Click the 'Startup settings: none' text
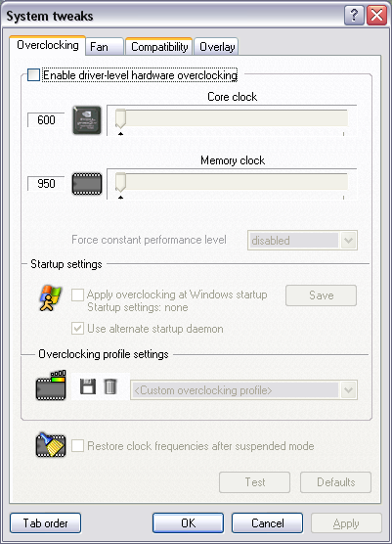 click(138, 307)
